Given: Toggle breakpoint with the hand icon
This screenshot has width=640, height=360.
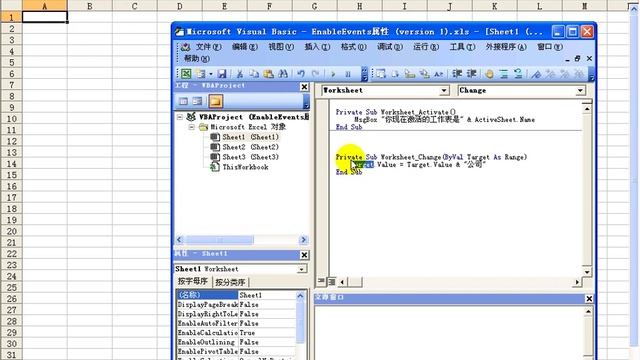Looking at the screenshot, I should 489,74.
